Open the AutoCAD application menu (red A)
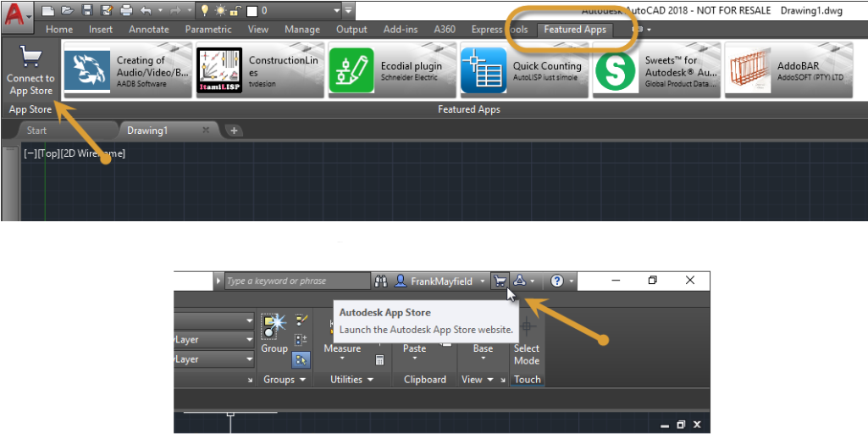 16,16
